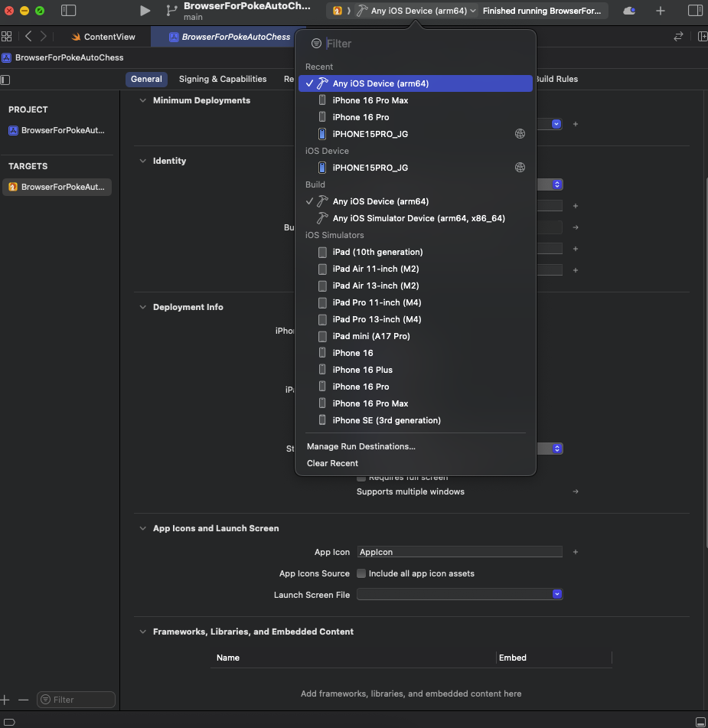Viewport: 708px width, 728px height.
Task: Select the recent iPhone 16 Pro Max destination
Action: (x=416, y=100)
